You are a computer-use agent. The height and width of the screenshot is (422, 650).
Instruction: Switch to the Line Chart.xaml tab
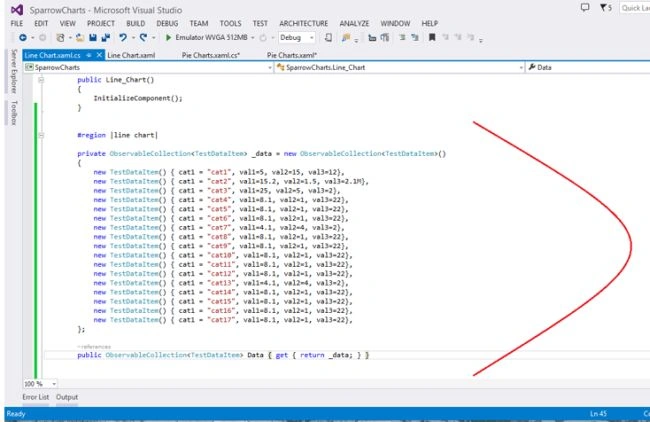(131, 55)
